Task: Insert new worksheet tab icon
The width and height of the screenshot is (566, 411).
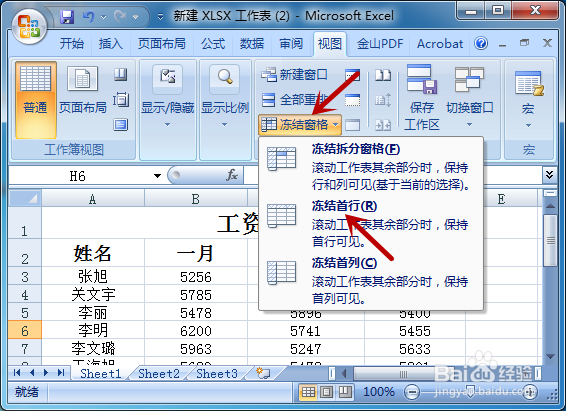Action: point(263,373)
